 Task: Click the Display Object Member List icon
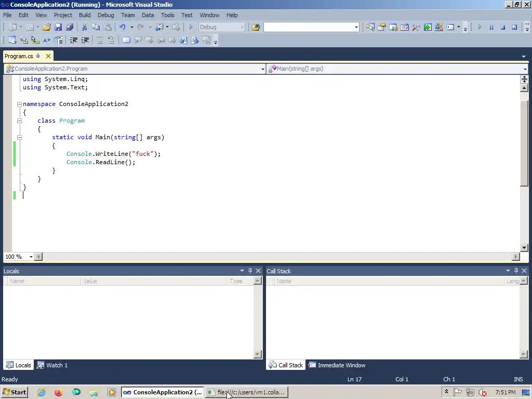click(x=12, y=40)
